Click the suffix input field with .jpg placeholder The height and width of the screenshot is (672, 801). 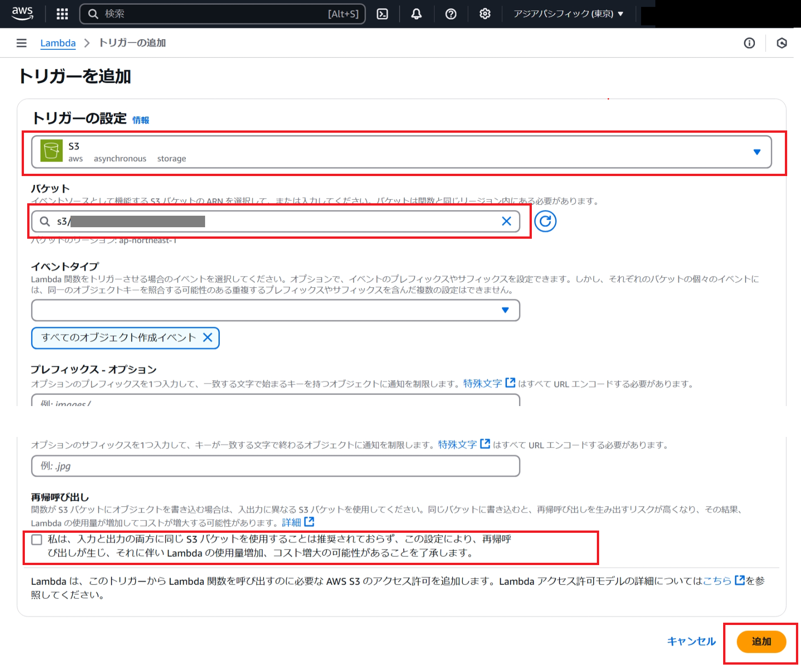276,466
